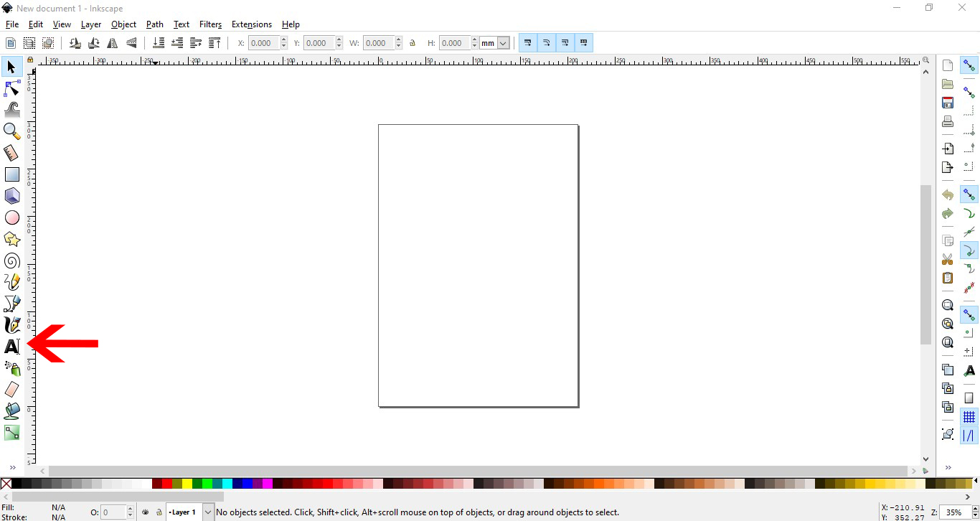Toggle snap text anchors and baselines
980x521 pixels.
969,371
